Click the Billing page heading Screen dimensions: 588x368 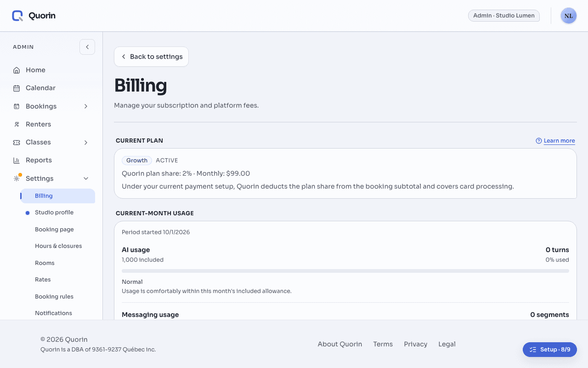coord(141,86)
